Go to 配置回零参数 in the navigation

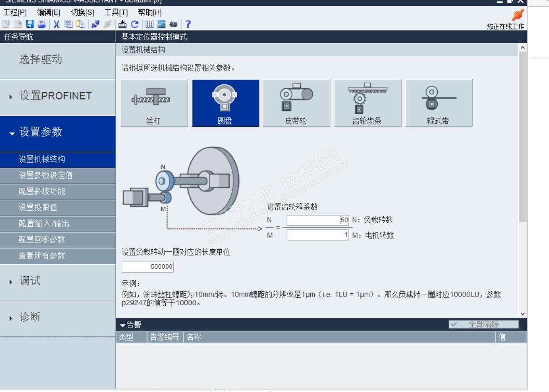pos(58,240)
